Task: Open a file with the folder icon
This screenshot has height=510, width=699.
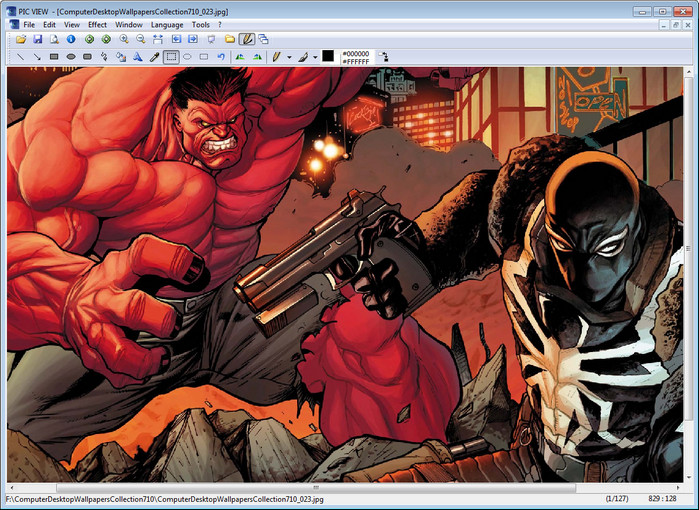Action: 21,39
